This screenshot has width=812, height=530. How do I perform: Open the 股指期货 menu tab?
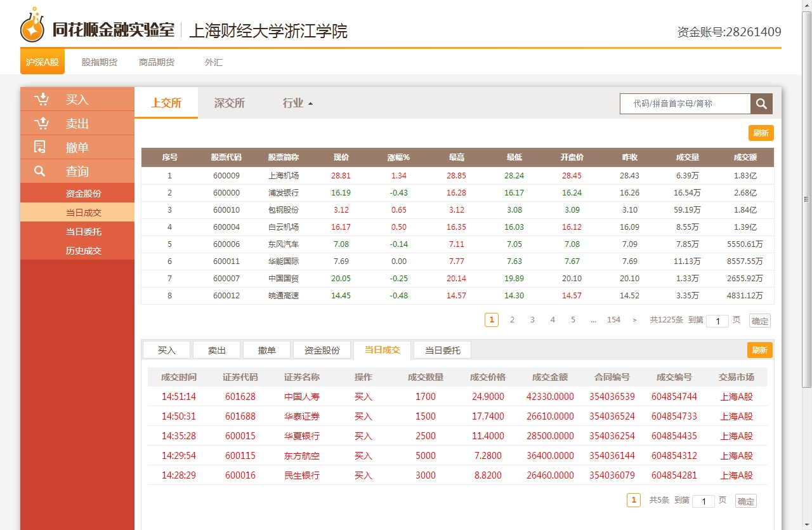tap(100, 62)
